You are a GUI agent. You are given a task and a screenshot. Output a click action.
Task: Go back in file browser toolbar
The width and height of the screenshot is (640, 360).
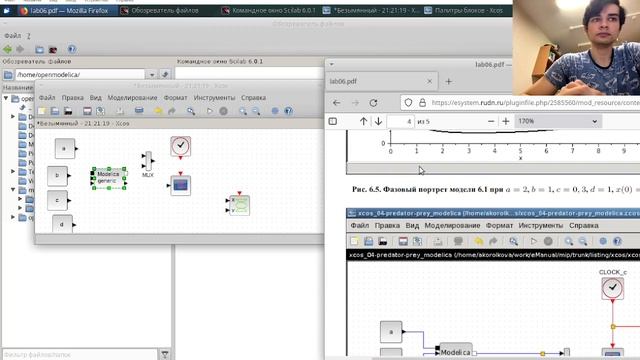pyautogui.click(x=7, y=50)
